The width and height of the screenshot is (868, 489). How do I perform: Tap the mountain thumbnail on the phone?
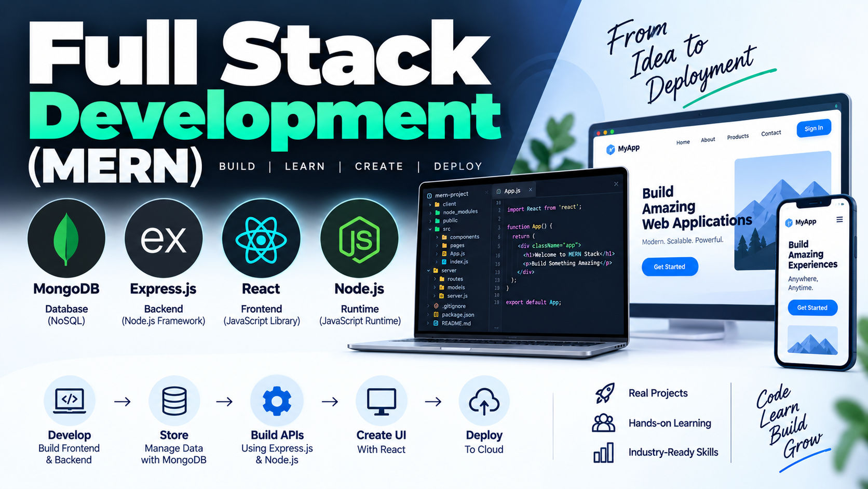(x=812, y=340)
